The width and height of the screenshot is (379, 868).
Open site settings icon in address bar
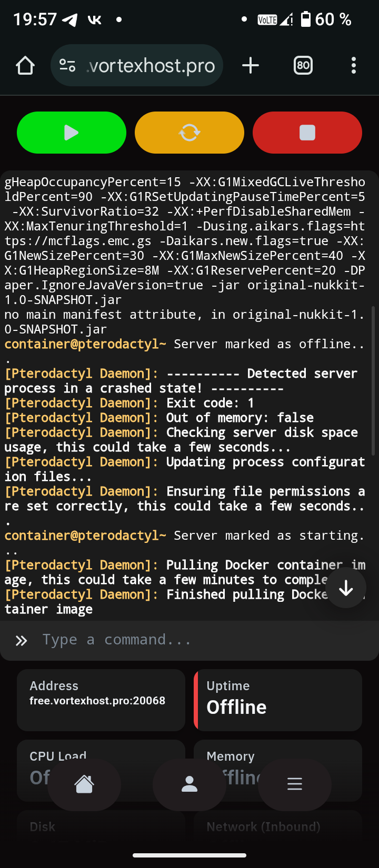67,66
